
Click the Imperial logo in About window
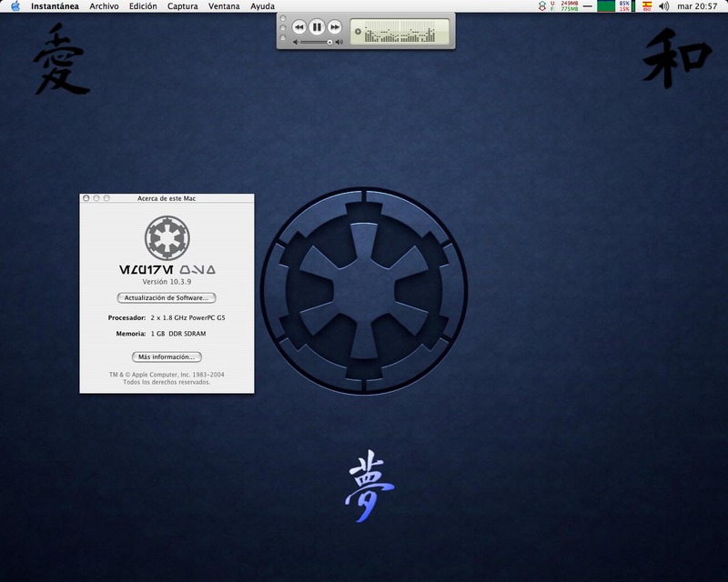click(x=167, y=237)
